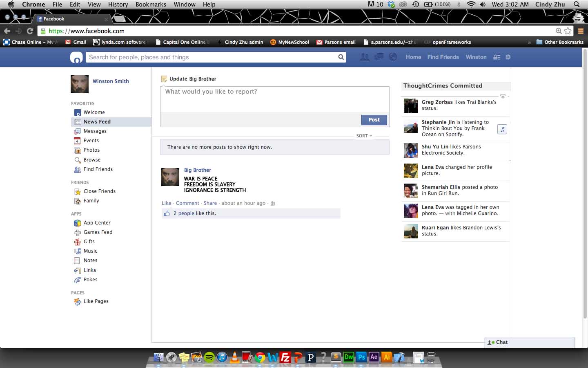The image size is (588, 368).
Task: Click the thumbs-up icon under Big Brother's post
Action: tap(166, 213)
